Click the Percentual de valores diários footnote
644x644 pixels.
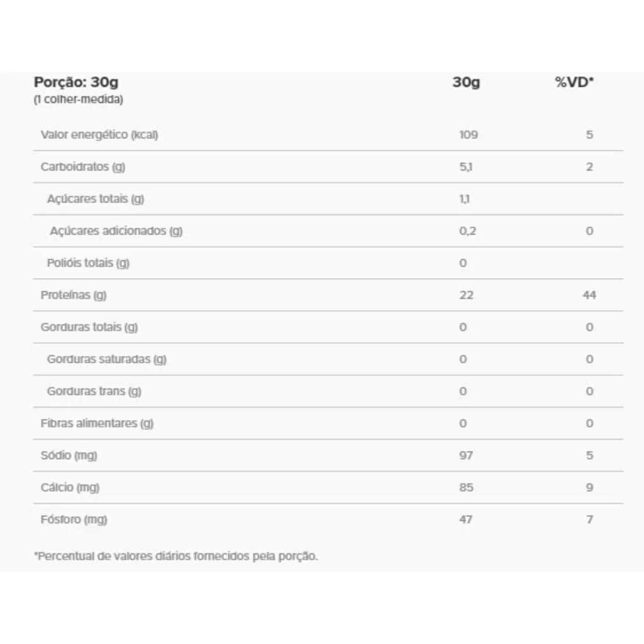pos(176,556)
